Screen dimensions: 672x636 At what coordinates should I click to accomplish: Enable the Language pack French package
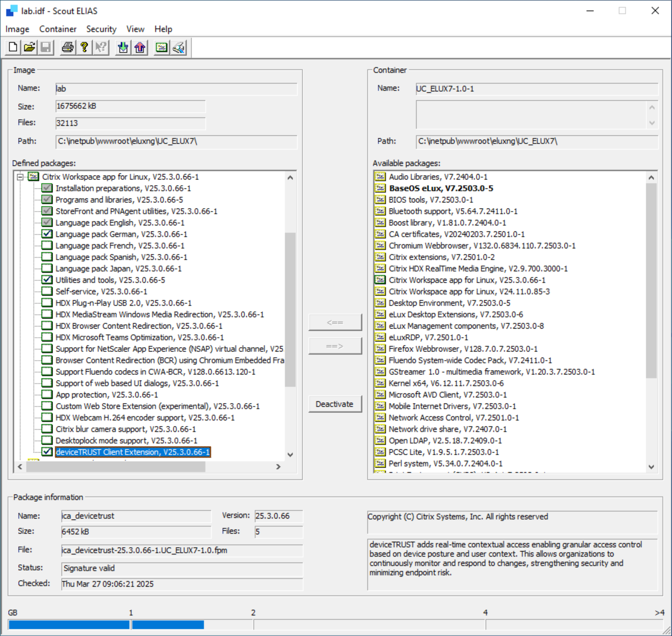pyautogui.click(x=47, y=245)
